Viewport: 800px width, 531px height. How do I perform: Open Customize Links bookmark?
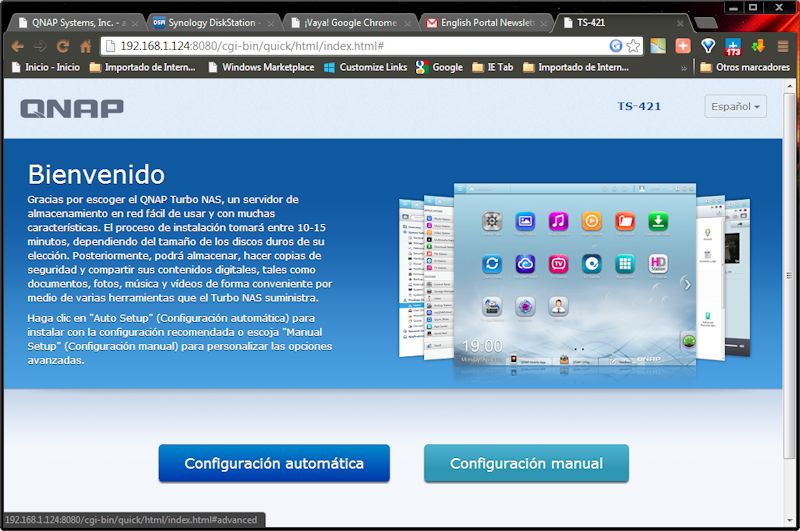(366, 67)
